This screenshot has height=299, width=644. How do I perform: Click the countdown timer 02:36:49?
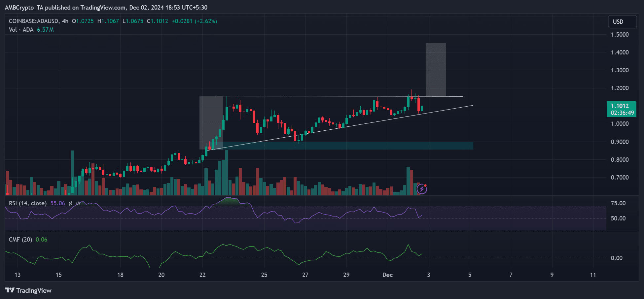[622, 113]
